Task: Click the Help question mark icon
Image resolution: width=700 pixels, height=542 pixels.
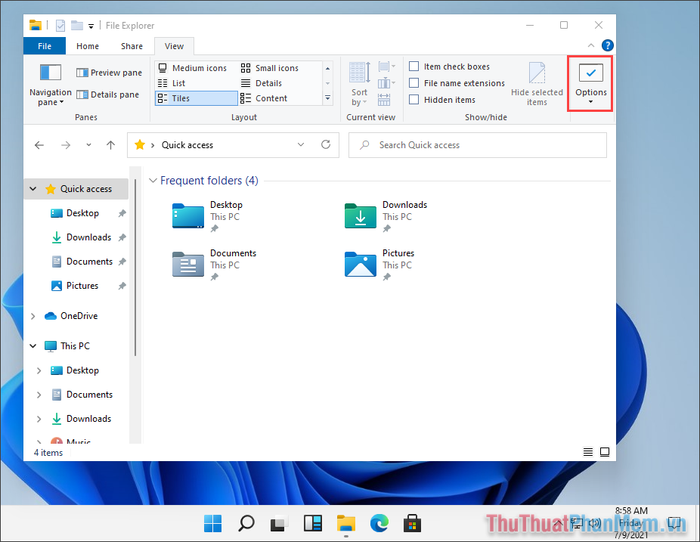Action: point(607,46)
